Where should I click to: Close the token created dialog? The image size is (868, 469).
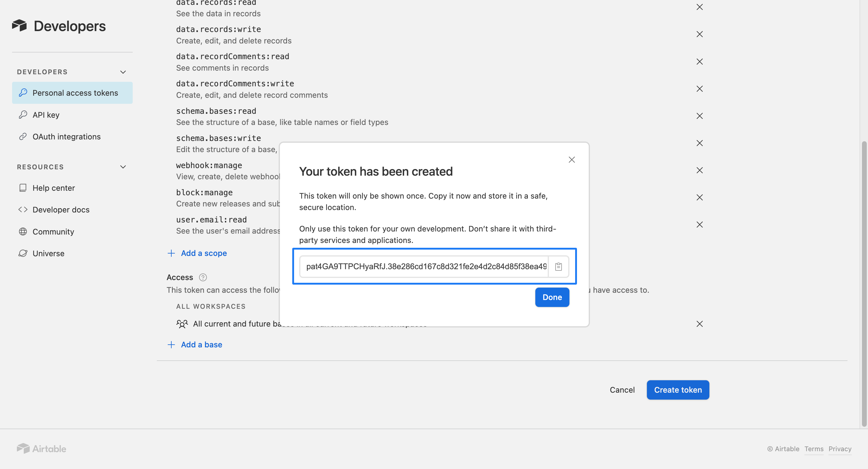tap(572, 159)
